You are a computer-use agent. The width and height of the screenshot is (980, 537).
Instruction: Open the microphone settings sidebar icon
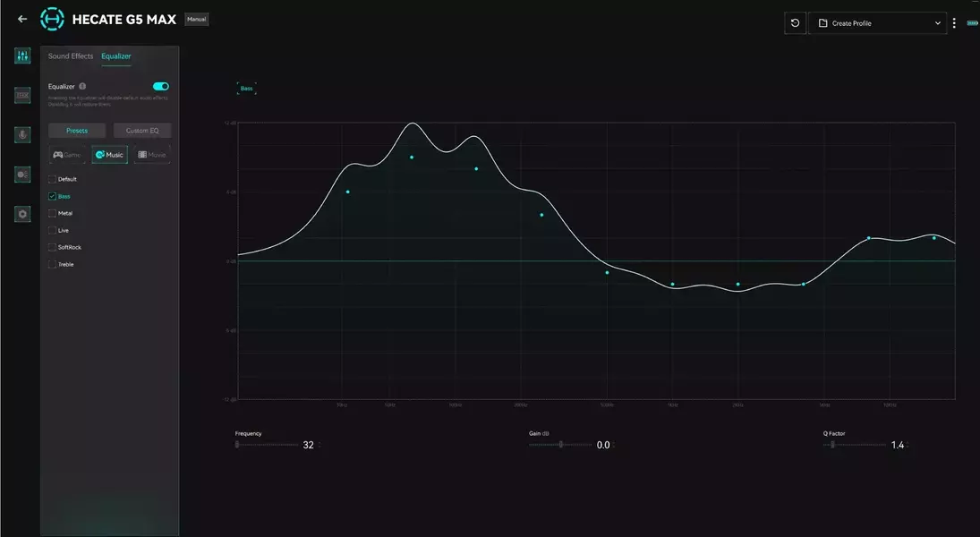(22, 135)
